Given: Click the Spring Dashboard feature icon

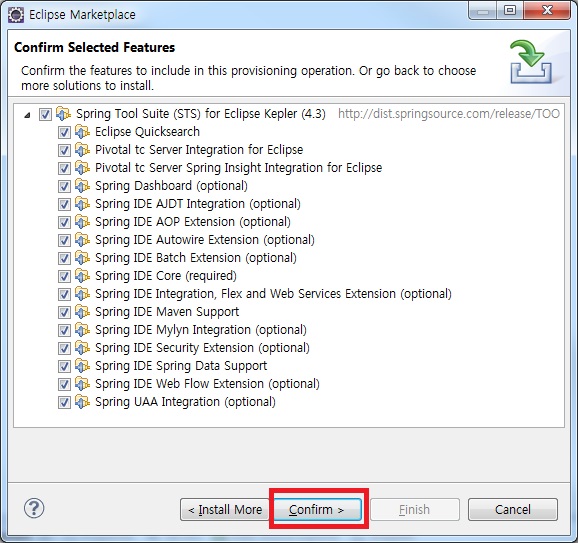Looking at the screenshot, I should pyautogui.click(x=82, y=185).
